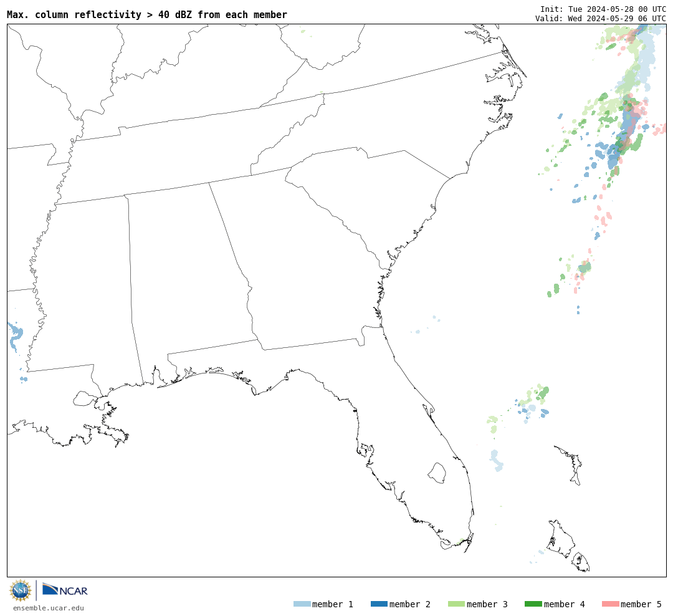Image resolution: width=673 pixels, height=616 pixels.
Task: Click the member 1 light blue swatch
Action: (302, 604)
